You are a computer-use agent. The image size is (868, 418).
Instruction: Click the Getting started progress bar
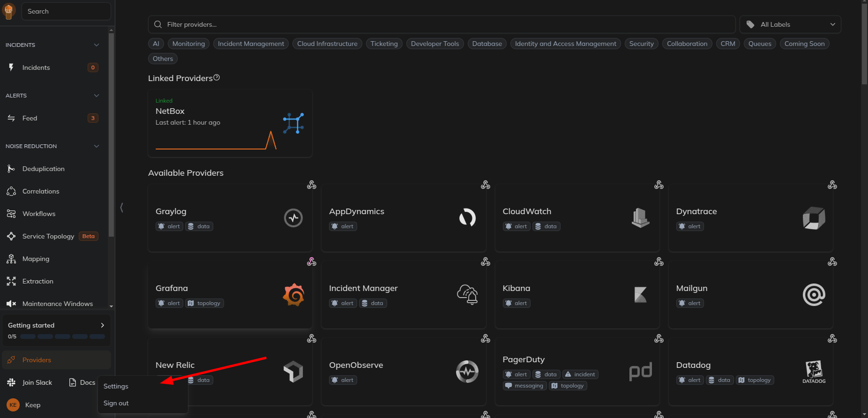pyautogui.click(x=62, y=336)
